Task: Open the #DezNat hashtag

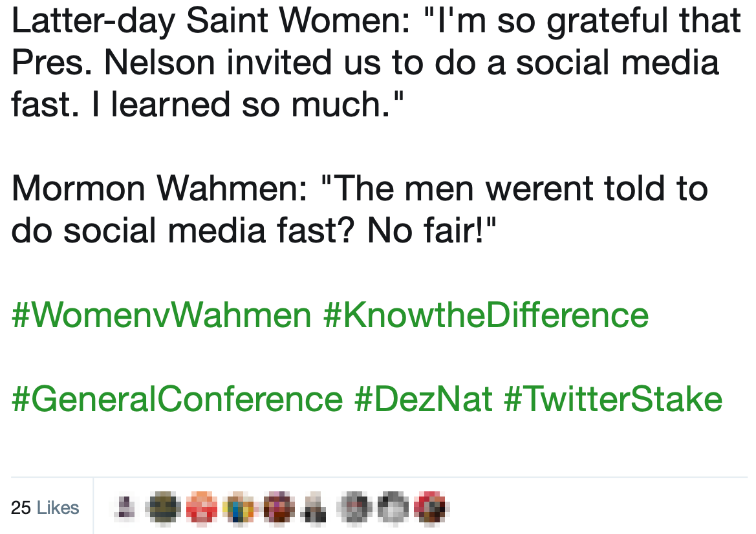Action: pos(424,400)
